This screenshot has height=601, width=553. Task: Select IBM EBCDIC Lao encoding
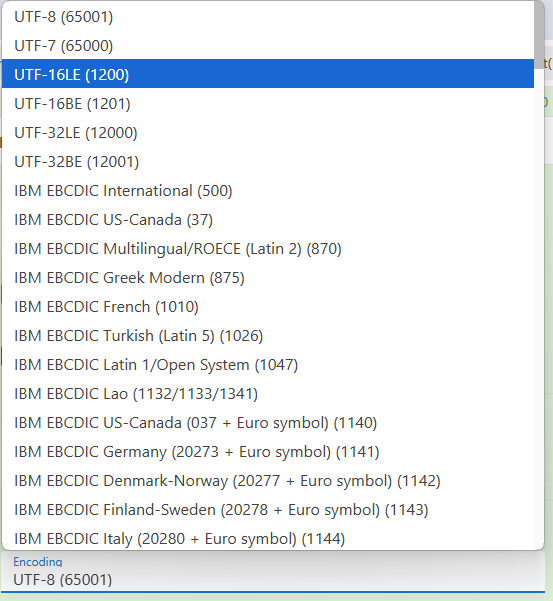coord(268,394)
